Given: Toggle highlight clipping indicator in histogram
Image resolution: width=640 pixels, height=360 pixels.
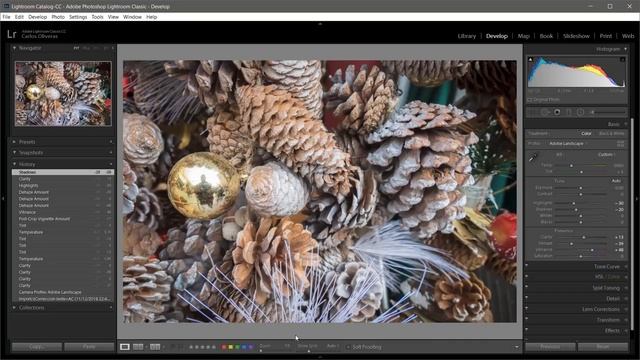Looking at the screenshot, I should (623, 59).
